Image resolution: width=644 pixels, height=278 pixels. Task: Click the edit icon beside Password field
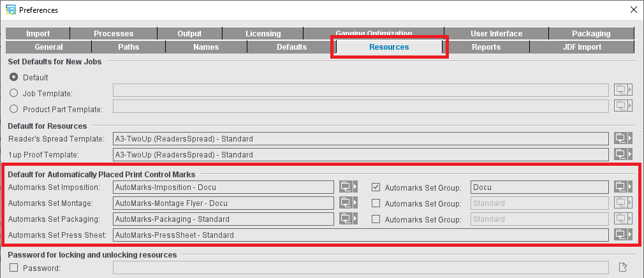point(623,267)
